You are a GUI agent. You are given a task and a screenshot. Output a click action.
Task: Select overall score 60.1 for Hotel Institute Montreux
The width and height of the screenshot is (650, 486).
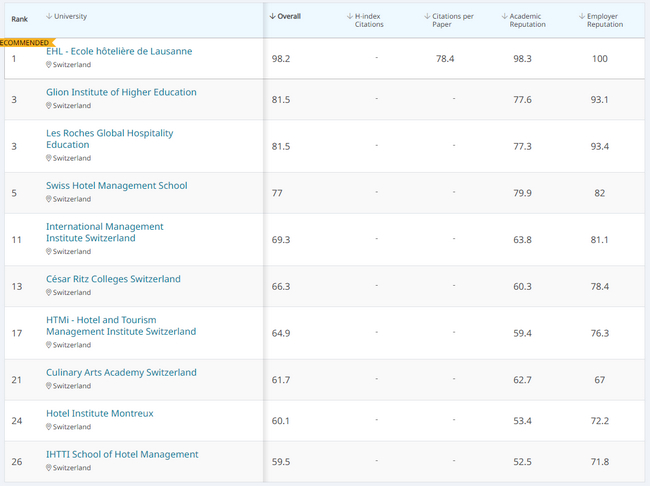click(x=281, y=421)
